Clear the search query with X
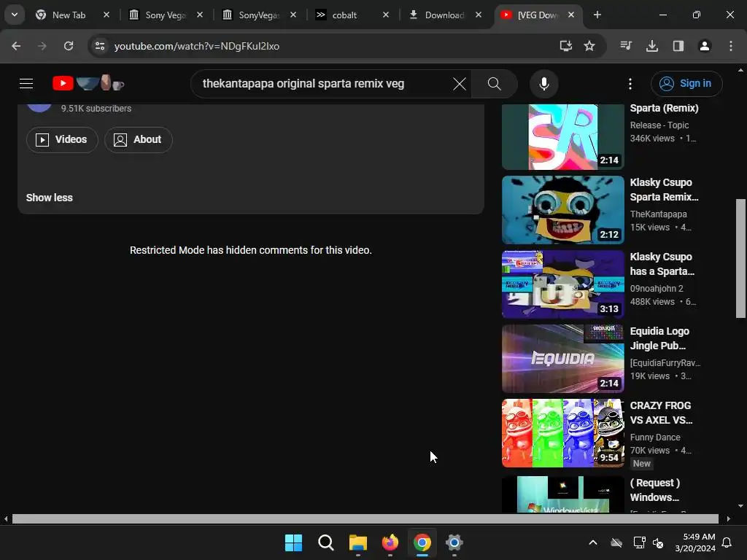 (460, 85)
